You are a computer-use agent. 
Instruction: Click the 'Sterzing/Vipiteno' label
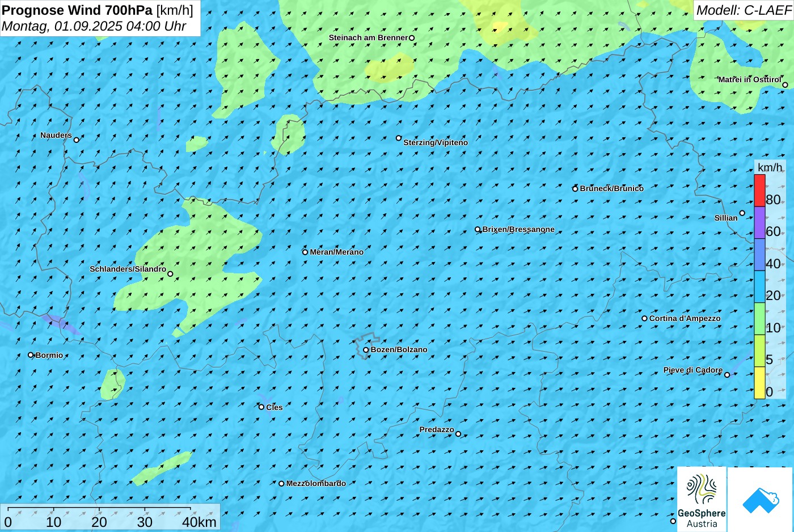pos(436,143)
